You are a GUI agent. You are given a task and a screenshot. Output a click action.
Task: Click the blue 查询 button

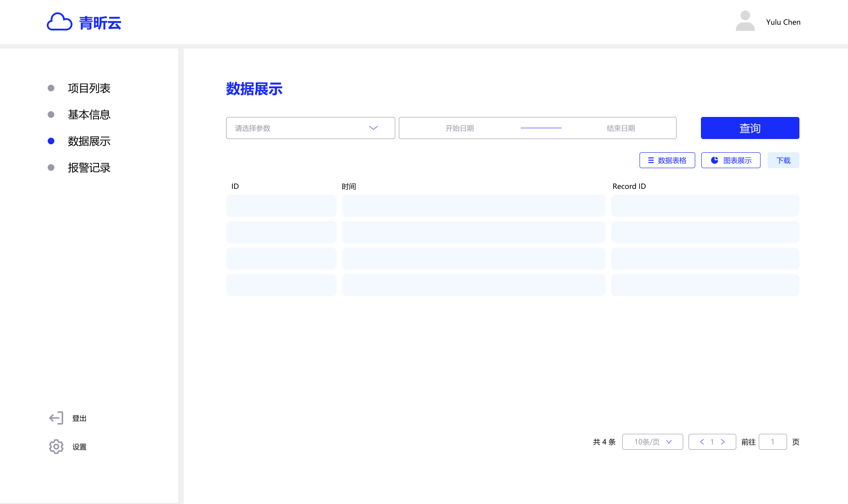point(750,128)
